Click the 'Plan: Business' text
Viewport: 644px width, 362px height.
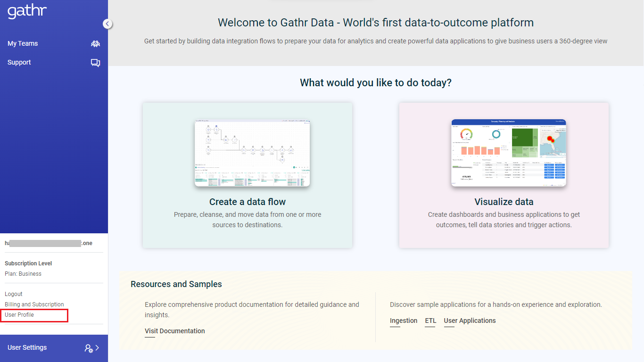23,274
